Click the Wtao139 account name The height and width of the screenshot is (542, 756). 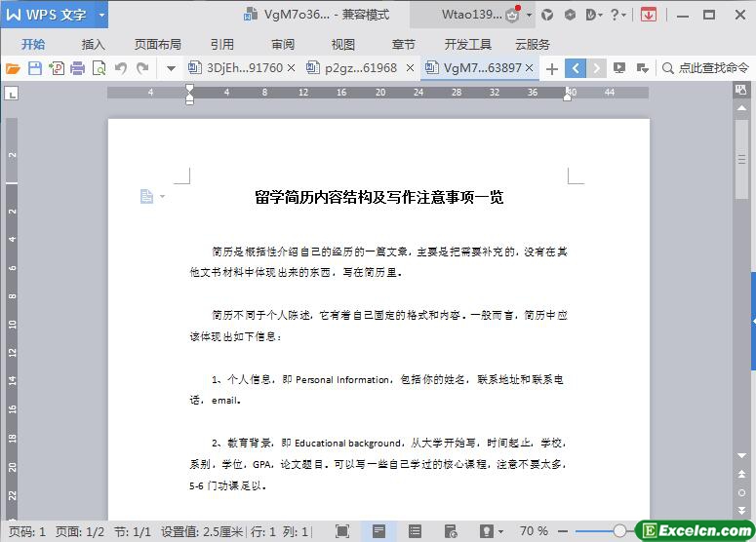pyautogui.click(x=471, y=15)
